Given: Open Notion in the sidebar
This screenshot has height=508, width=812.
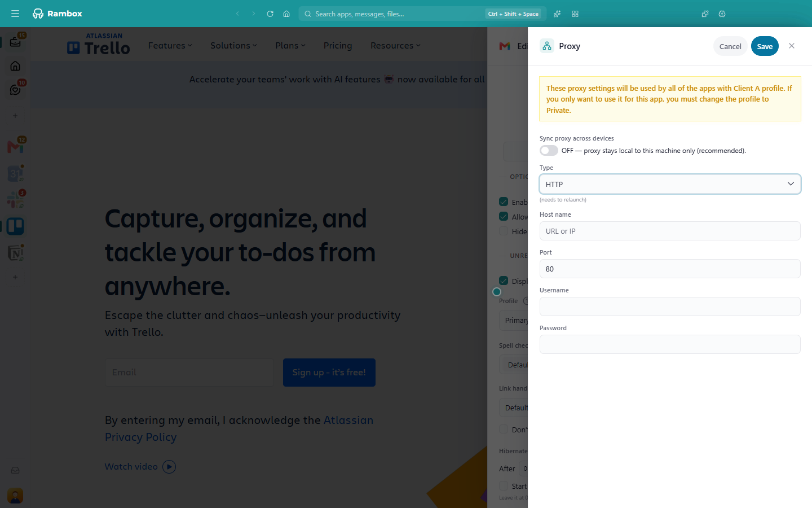Looking at the screenshot, I should click(15, 253).
